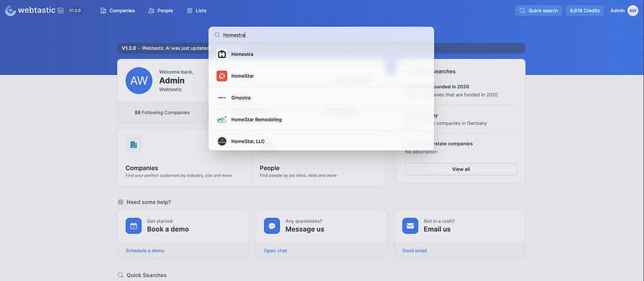This screenshot has width=644, height=281.
Task: Click the version update banner
Action: [x=321, y=48]
